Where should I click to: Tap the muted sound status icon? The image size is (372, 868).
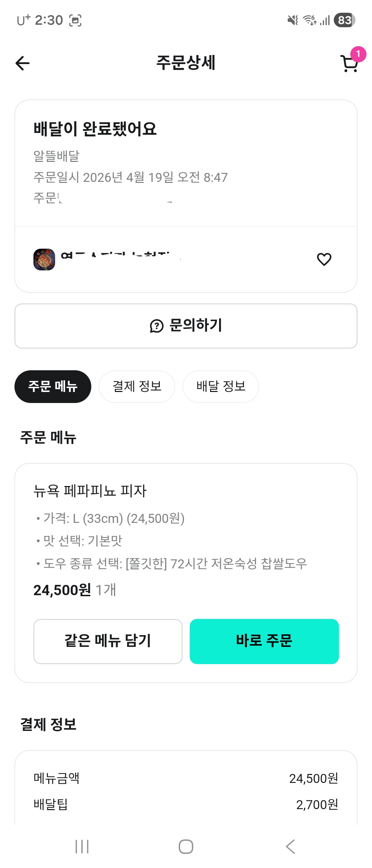click(x=293, y=20)
